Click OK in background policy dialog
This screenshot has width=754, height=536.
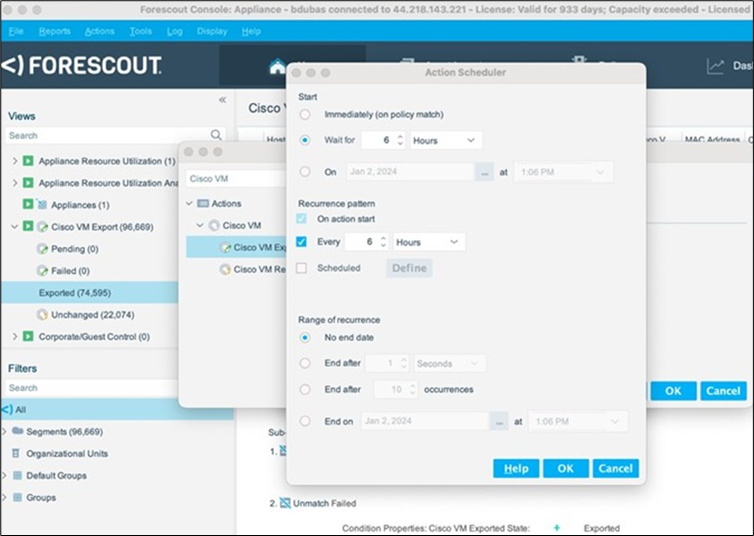coord(673,391)
